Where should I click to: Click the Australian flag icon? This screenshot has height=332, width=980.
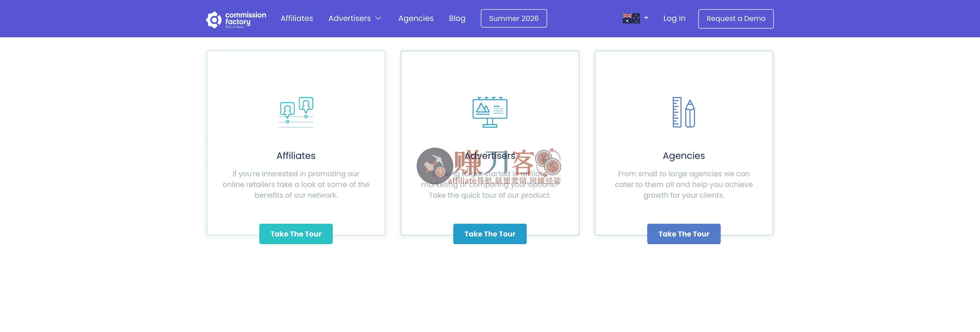[631, 18]
